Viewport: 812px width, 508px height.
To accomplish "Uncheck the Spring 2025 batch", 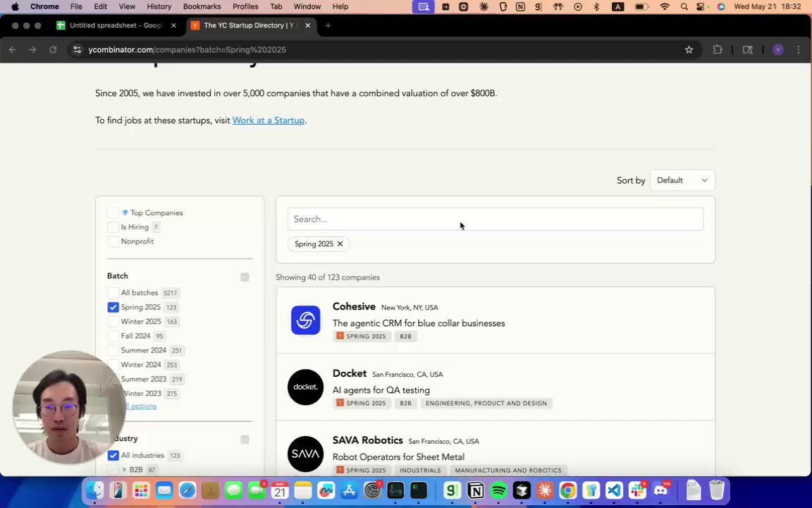I will click(113, 308).
